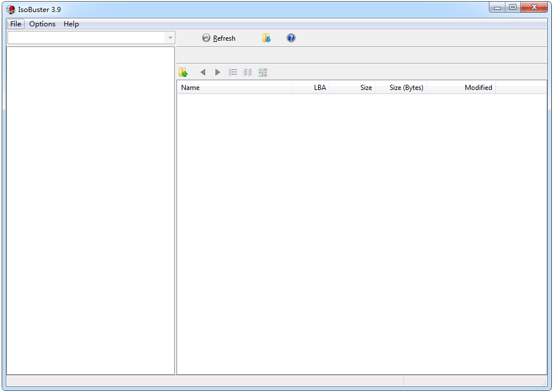Open the Options menu
This screenshot has height=392, width=553.
tap(42, 24)
